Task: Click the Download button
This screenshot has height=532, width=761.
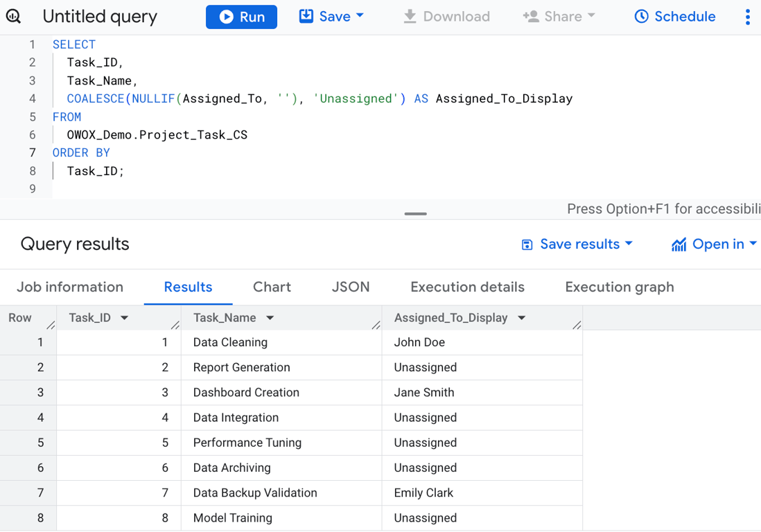Action: [446, 17]
